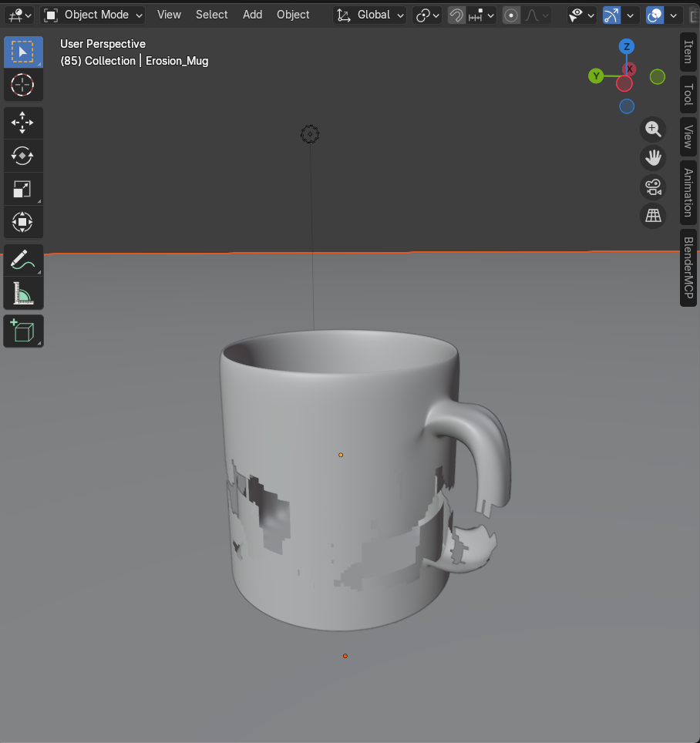
Task: Open the Add Cube tool
Action: pyautogui.click(x=23, y=331)
